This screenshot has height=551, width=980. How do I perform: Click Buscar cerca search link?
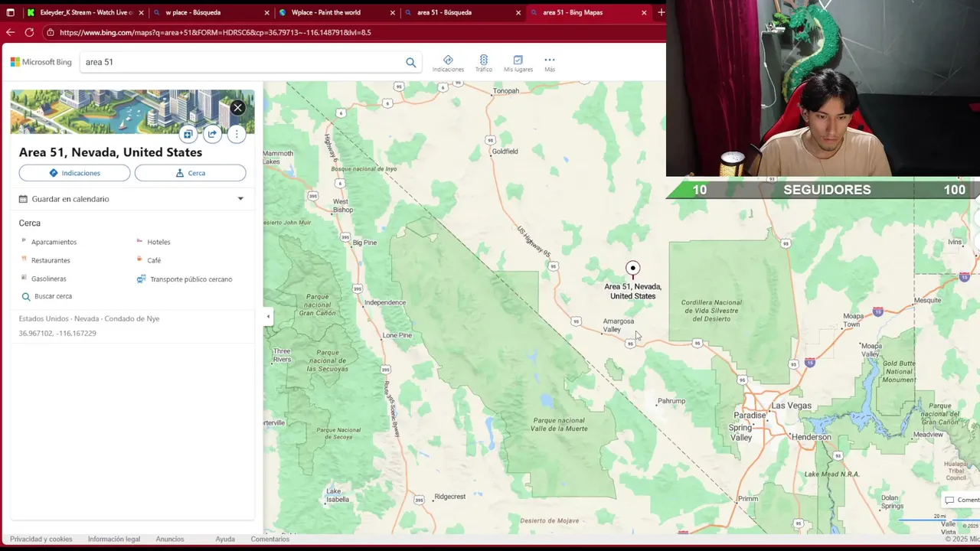[53, 296]
